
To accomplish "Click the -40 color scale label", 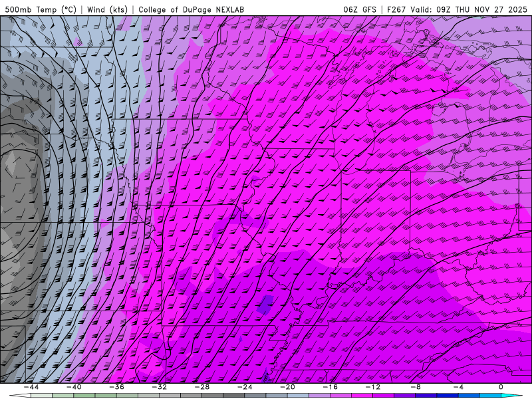I will coord(74,387).
